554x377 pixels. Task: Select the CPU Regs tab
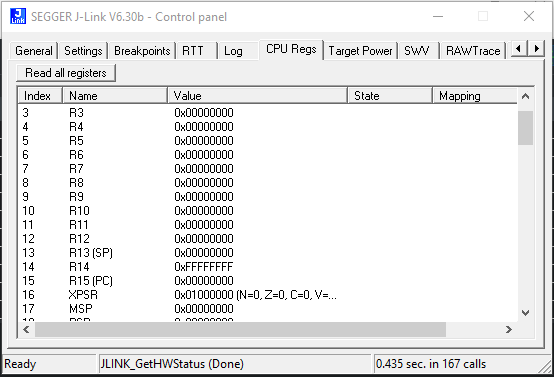pyautogui.click(x=291, y=49)
